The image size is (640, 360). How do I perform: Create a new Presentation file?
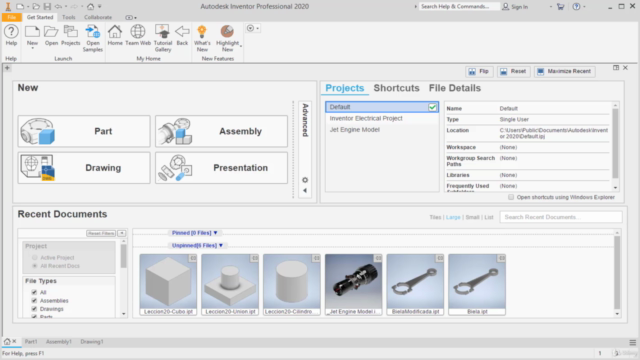pos(221,168)
